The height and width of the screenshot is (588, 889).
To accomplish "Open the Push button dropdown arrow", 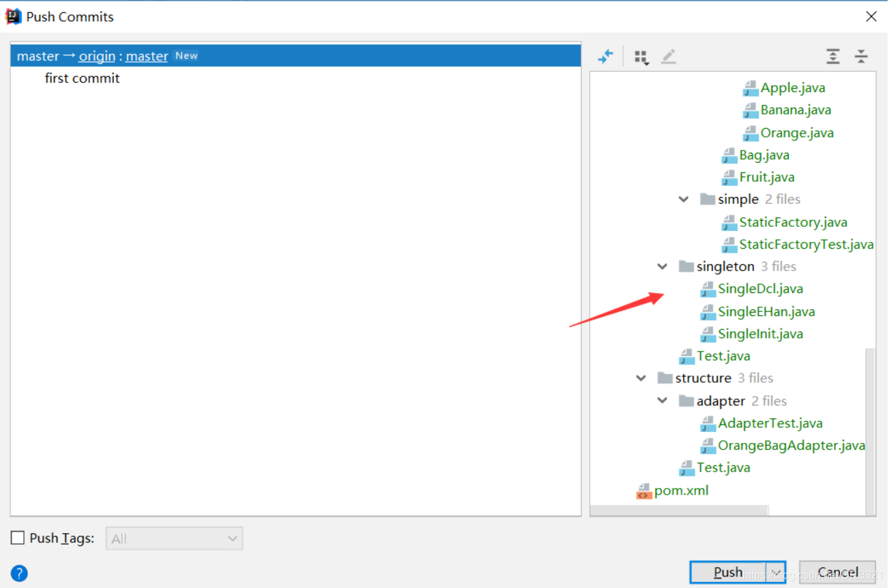I will (x=776, y=572).
